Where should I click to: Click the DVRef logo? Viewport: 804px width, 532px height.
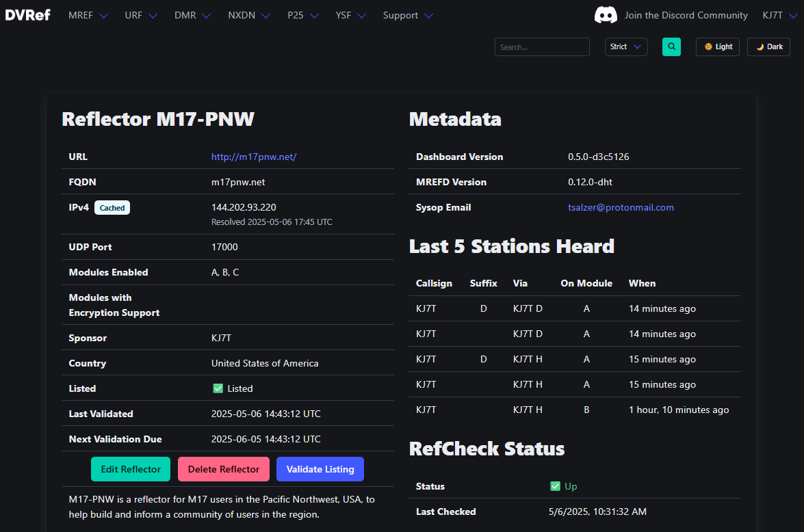point(27,15)
